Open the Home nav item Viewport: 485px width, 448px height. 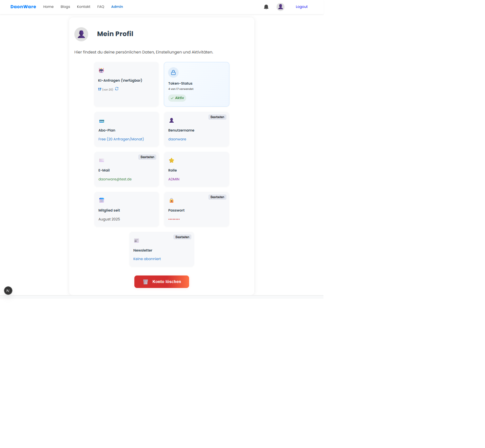[48, 7]
